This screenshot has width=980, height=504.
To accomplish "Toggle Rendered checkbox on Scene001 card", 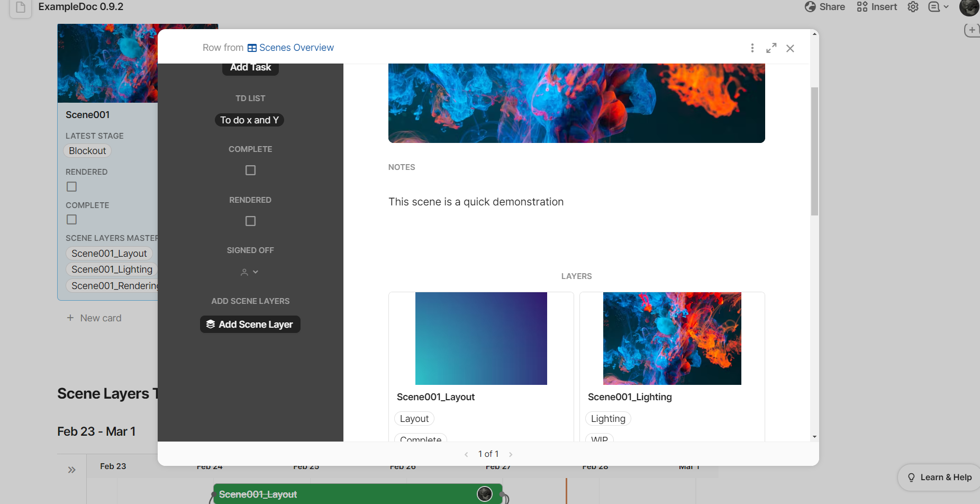I will pos(72,186).
